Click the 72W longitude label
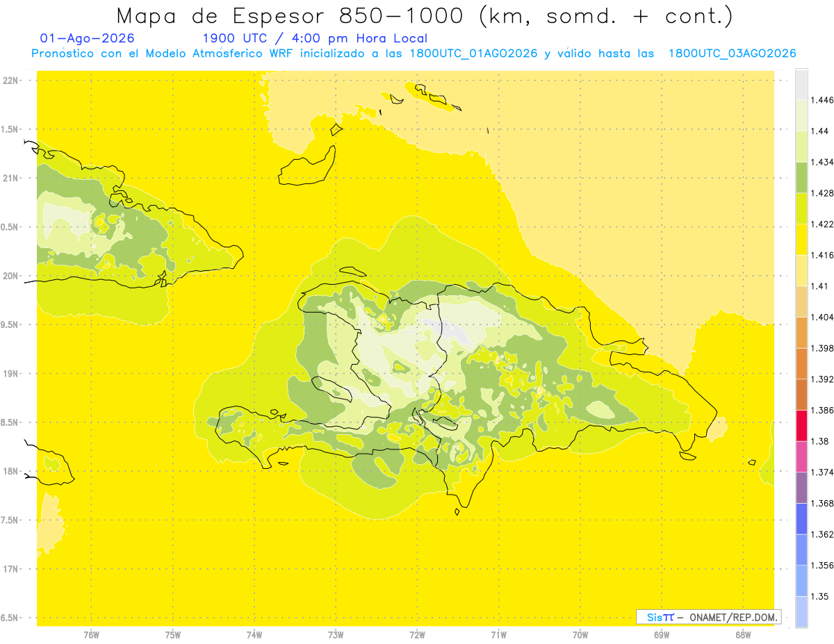 point(417,635)
